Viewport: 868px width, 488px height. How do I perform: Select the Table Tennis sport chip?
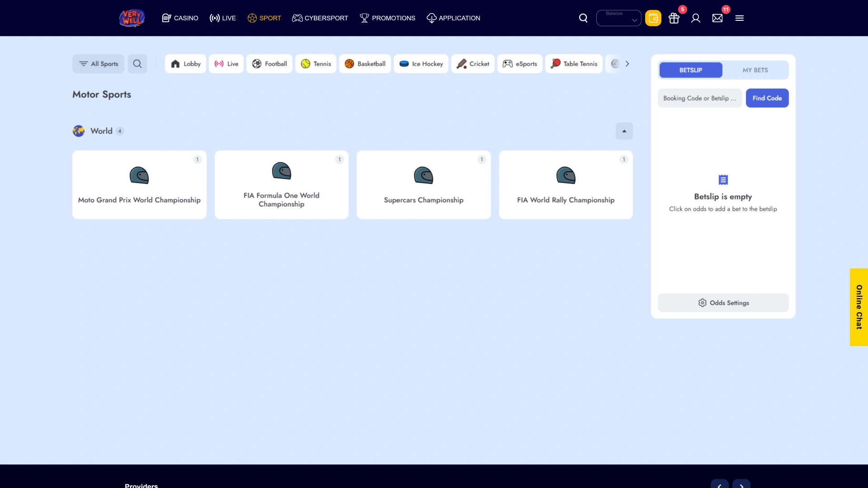point(574,64)
